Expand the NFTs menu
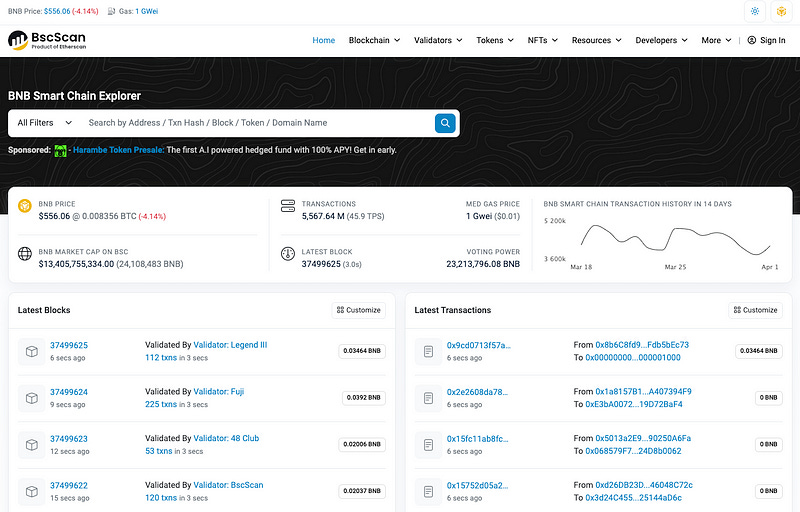 pyautogui.click(x=543, y=40)
